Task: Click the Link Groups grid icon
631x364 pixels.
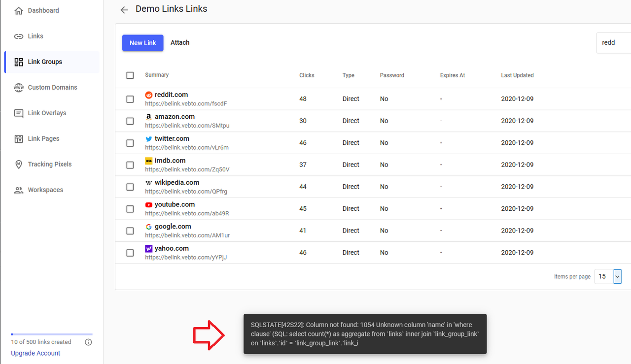Action: pyautogui.click(x=19, y=62)
